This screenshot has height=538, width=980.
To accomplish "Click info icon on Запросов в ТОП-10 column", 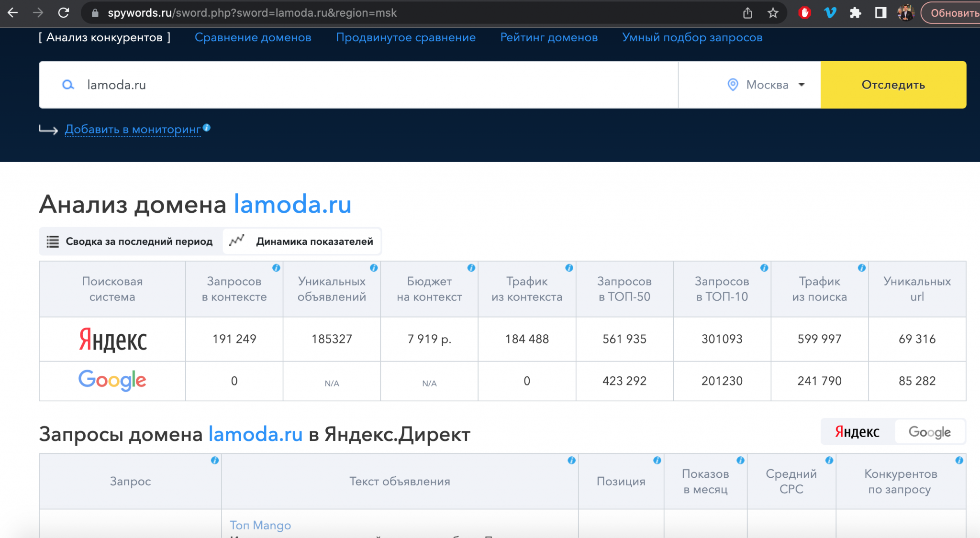I will (x=764, y=268).
